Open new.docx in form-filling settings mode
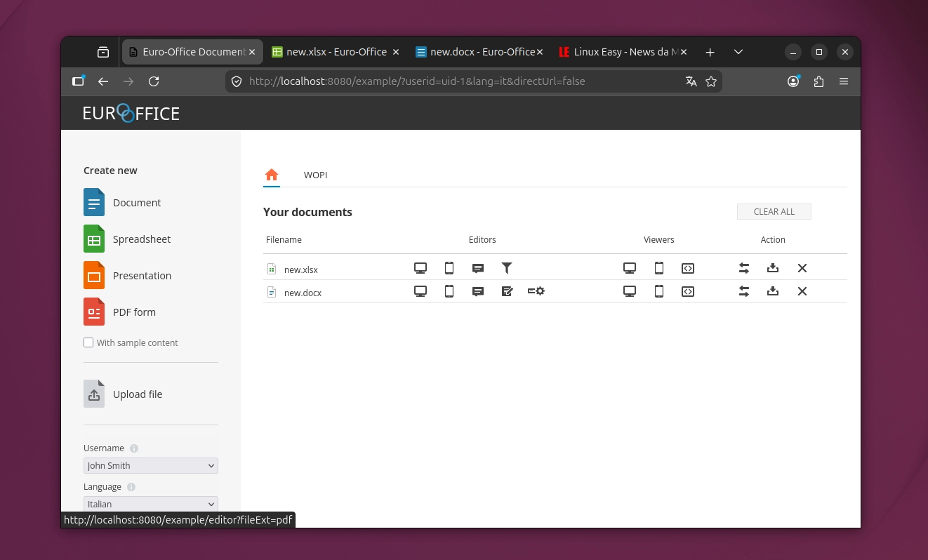 pyautogui.click(x=536, y=291)
